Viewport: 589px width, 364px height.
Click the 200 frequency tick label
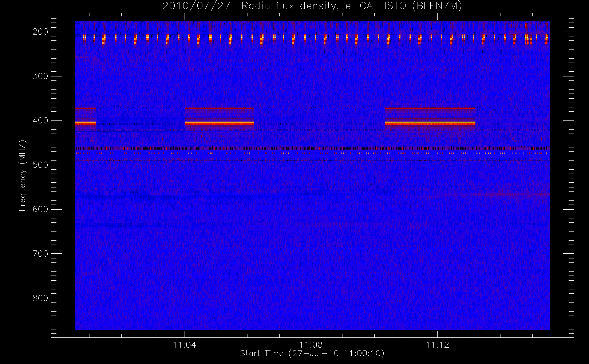coord(40,32)
